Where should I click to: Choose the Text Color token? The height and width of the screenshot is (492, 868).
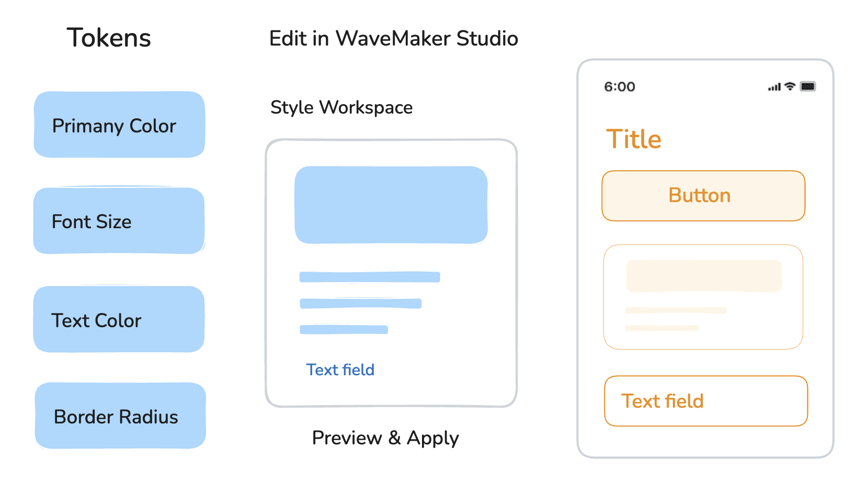119,320
